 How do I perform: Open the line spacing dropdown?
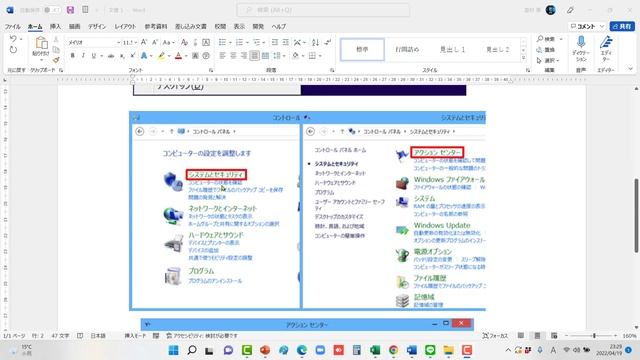(x=279, y=56)
